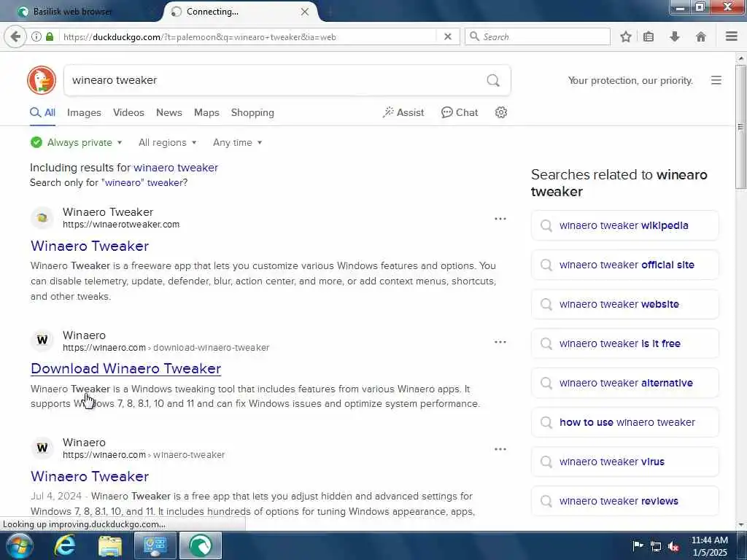Image resolution: width=747 pixels, height=560 pixels.
Task: Open DuckDuckGo side menu icon
Action: coord(716,80)
